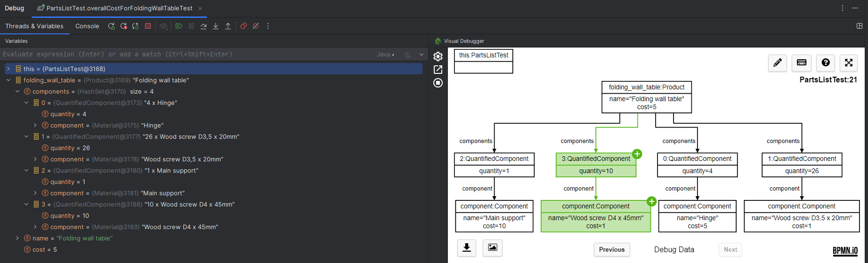Expand the evaluate expression history dropdown
Image resolution: width=868 pixels, height=263 pixels.
click(422, 55)
